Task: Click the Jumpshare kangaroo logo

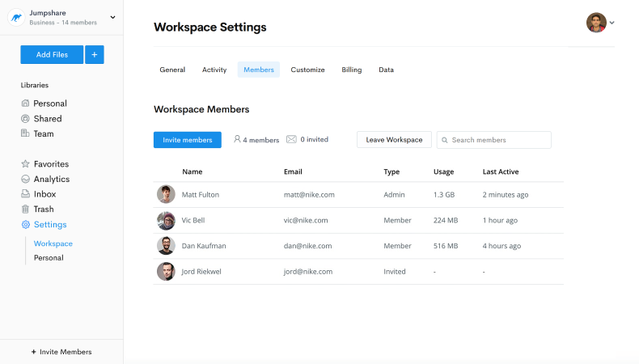Action: (16, 18)
